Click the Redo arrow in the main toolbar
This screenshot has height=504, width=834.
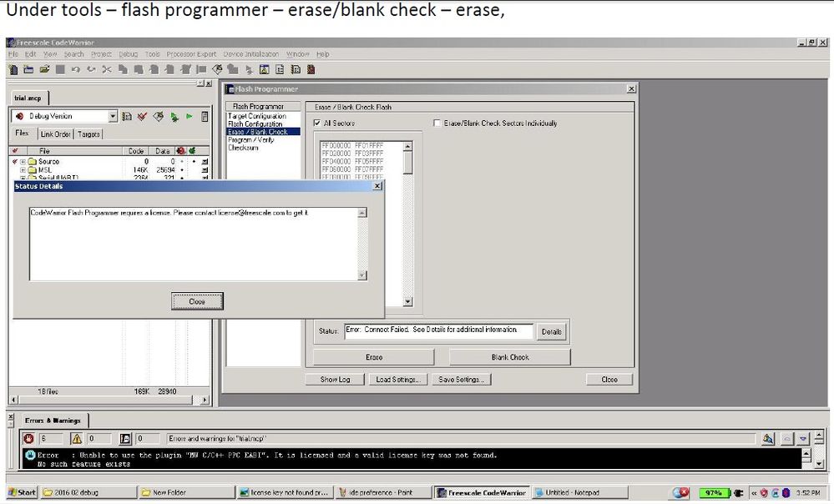92,69
